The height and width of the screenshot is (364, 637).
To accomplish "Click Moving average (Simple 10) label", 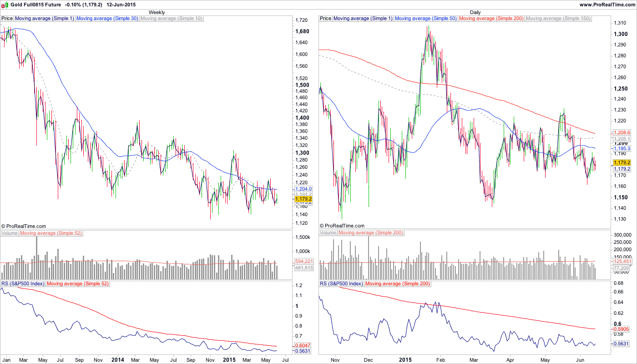I will click(172, 19).
